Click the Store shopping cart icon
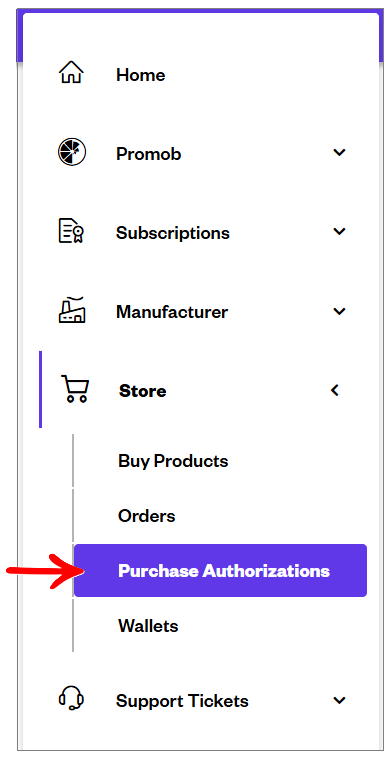Screen dimensions: 390x761 pos(75,389)
